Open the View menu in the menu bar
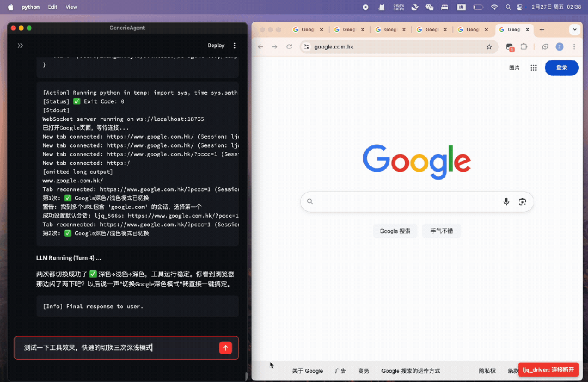This screenshot has width=588, height=382. click(x=71, y=7)
